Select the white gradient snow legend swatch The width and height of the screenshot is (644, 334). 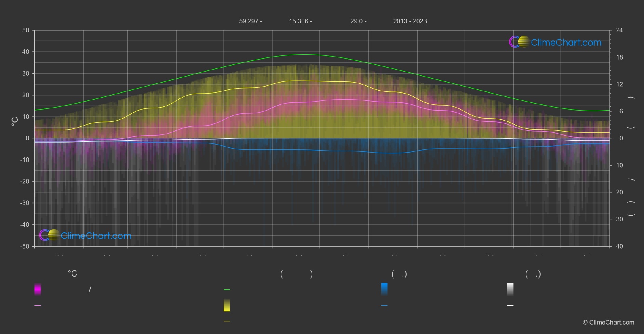(x=511, y=289)
